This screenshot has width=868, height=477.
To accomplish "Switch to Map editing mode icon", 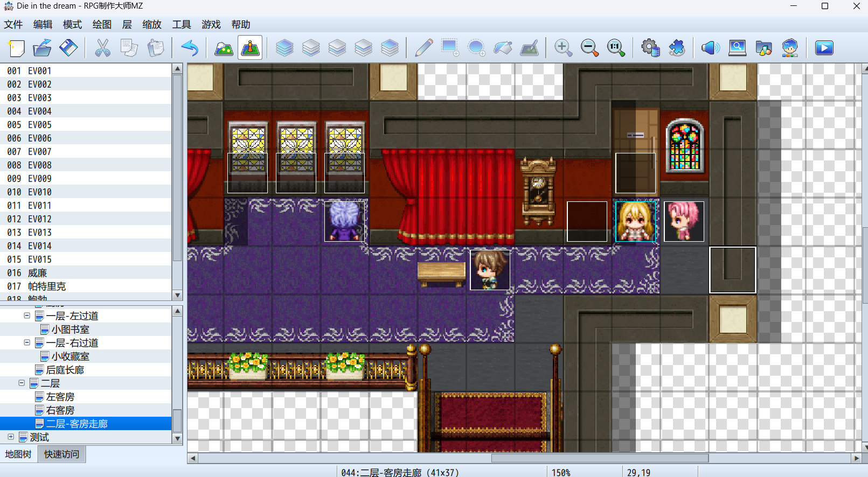I will pyautogui.click(x=224, y=48).
